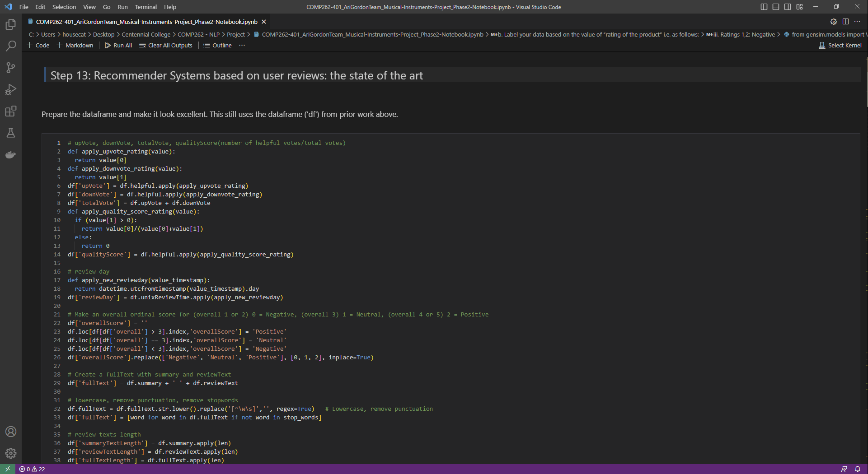Toggle the primary side bar layout icon
This screenshot has width=868, height=474.
pos(764,7)
